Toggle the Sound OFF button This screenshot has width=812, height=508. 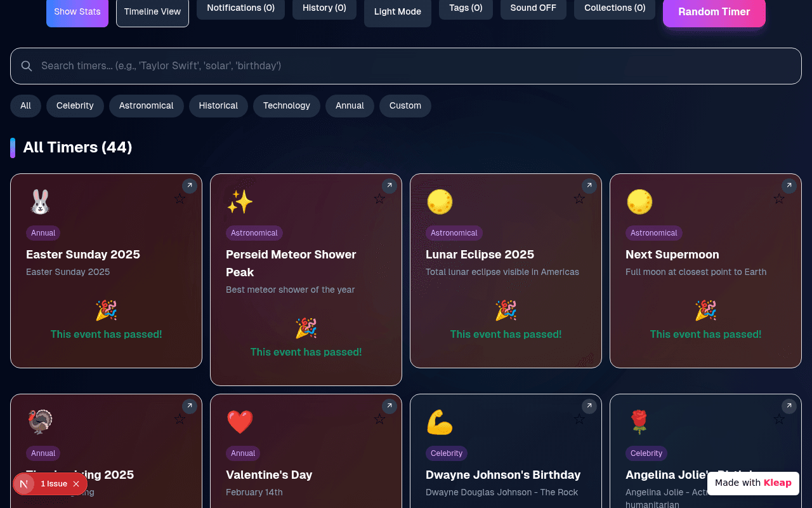coord(534,8)
